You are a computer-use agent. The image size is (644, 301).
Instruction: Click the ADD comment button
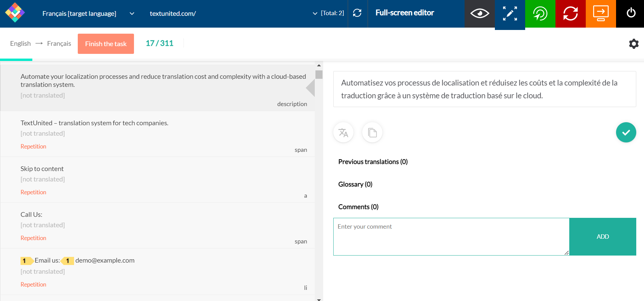point(603,237)
